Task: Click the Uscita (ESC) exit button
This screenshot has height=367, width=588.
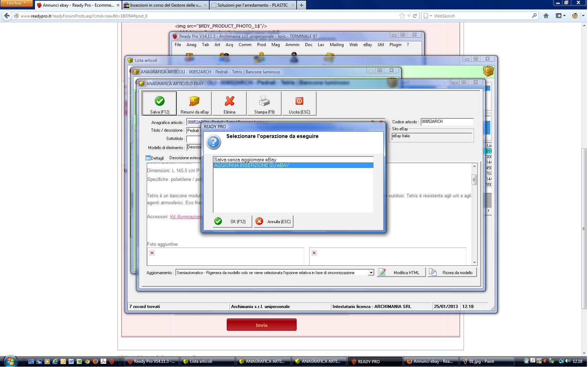Action: pyautogui.click(x=299, y=103)
